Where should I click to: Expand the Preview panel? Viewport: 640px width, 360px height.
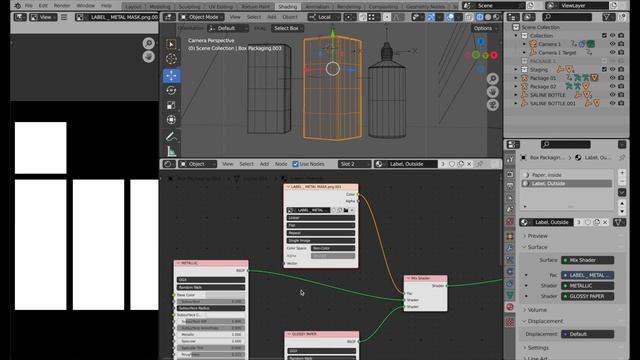click(x=537, y=236)
